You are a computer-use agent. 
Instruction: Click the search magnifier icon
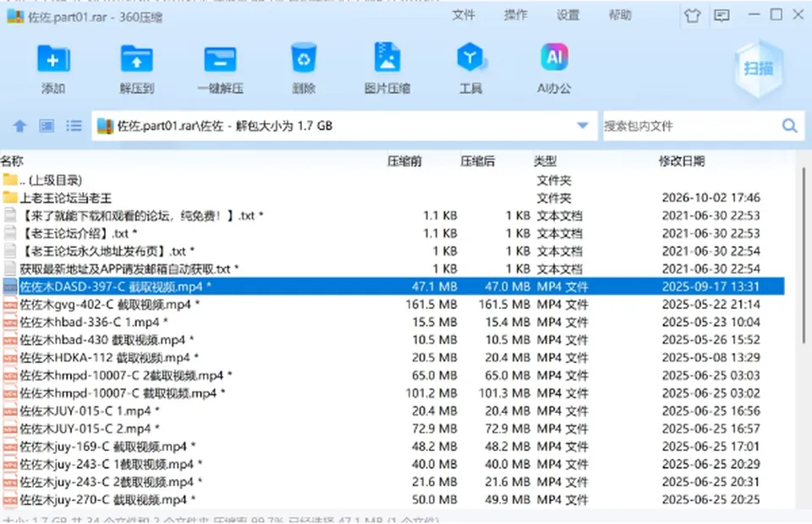click(790, 125)
